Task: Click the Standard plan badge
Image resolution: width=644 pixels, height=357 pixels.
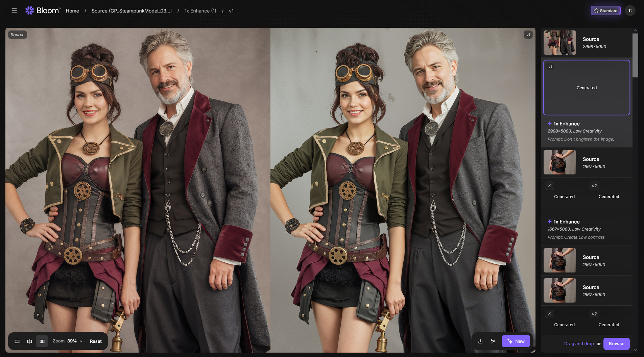Action: point(605,10)
